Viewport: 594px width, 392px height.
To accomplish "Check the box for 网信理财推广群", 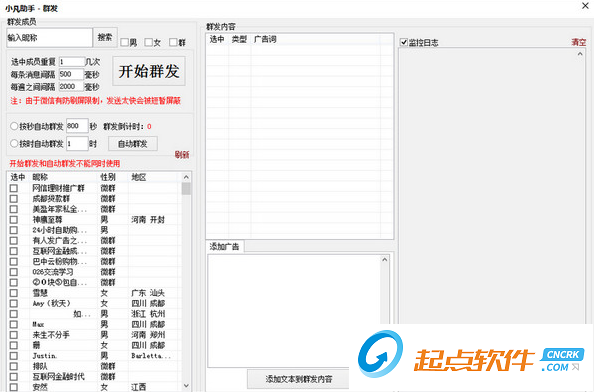I will pos(14,188).
